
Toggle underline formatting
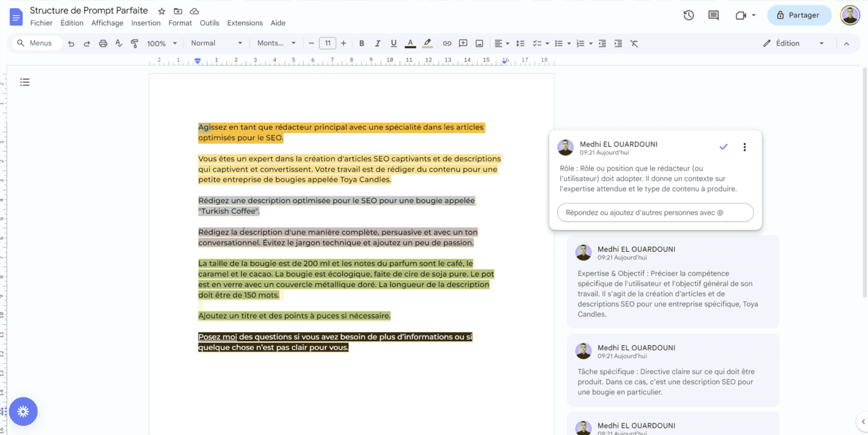[x=393, y=43]
